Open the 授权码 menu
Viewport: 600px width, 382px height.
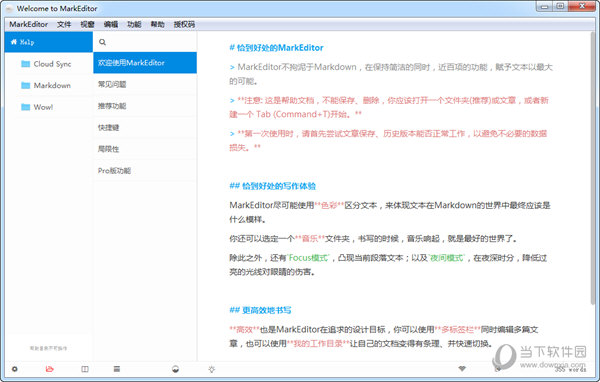184,24
